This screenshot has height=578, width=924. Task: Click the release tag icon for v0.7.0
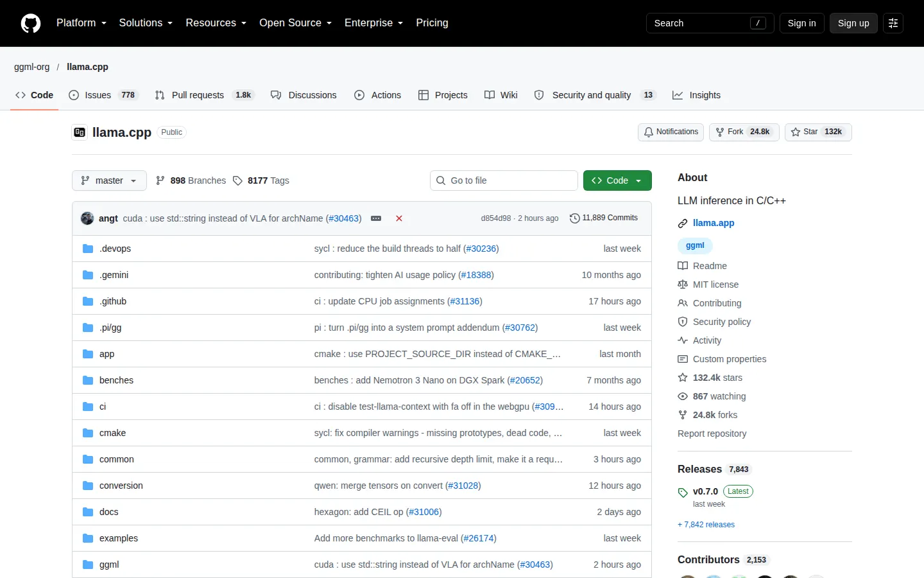point(683,493)
